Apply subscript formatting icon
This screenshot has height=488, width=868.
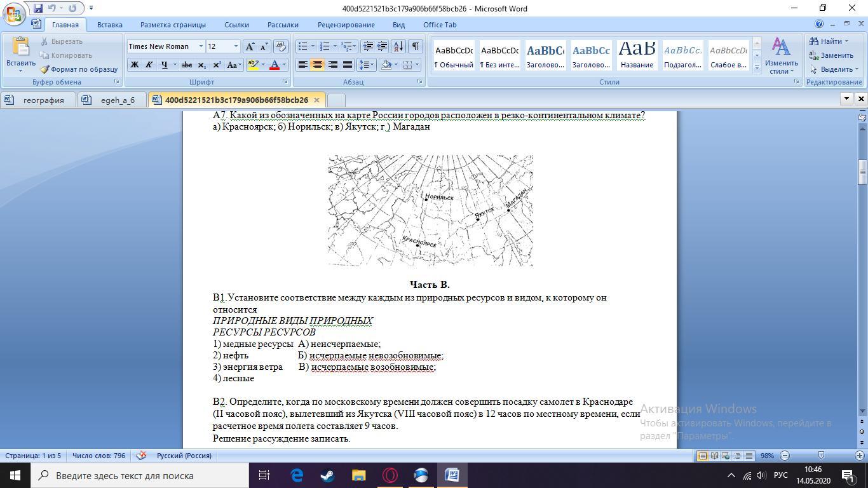pos(201,65)
